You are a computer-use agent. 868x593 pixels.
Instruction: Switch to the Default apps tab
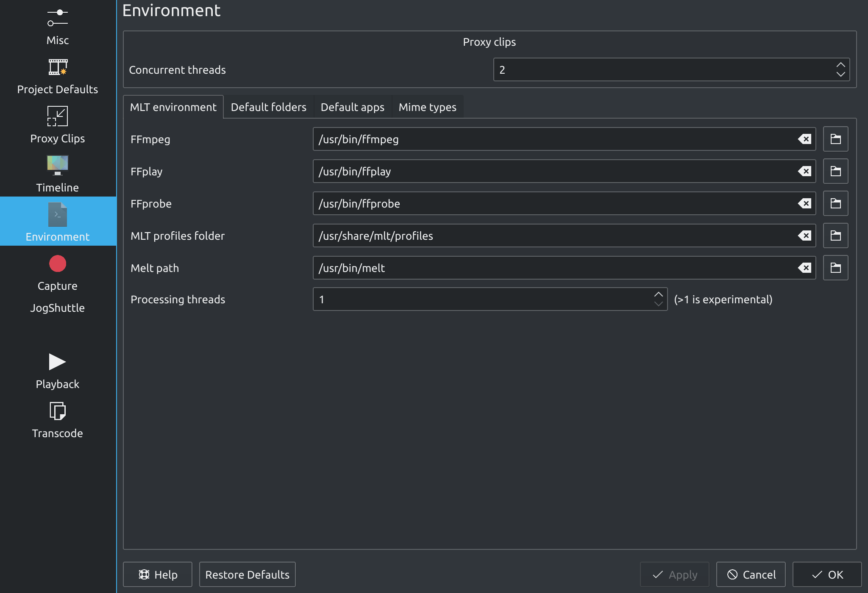(x=352, y=107)
